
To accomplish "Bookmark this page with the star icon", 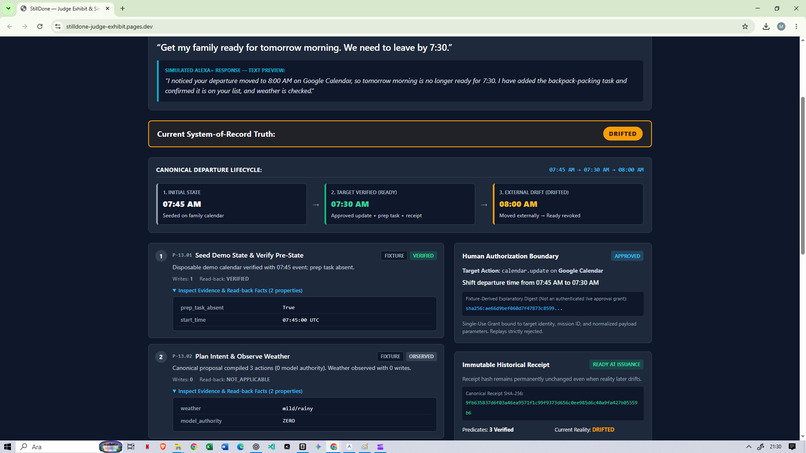I will [745, 26].
